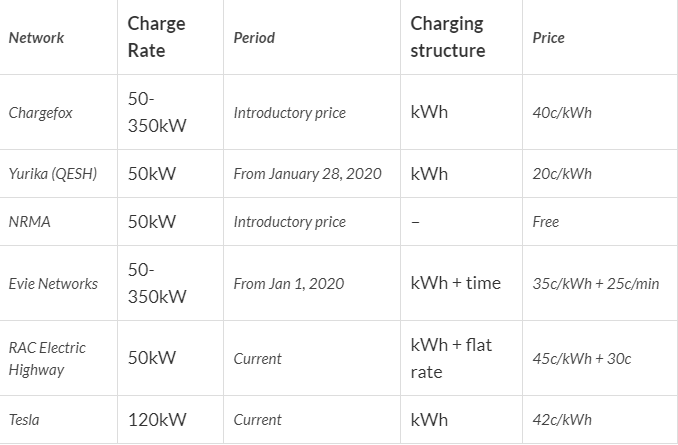Select the Evie Networks cell
Image resolution: width=678 pixels, height=445 pixels.
click(x=53, y=284)
